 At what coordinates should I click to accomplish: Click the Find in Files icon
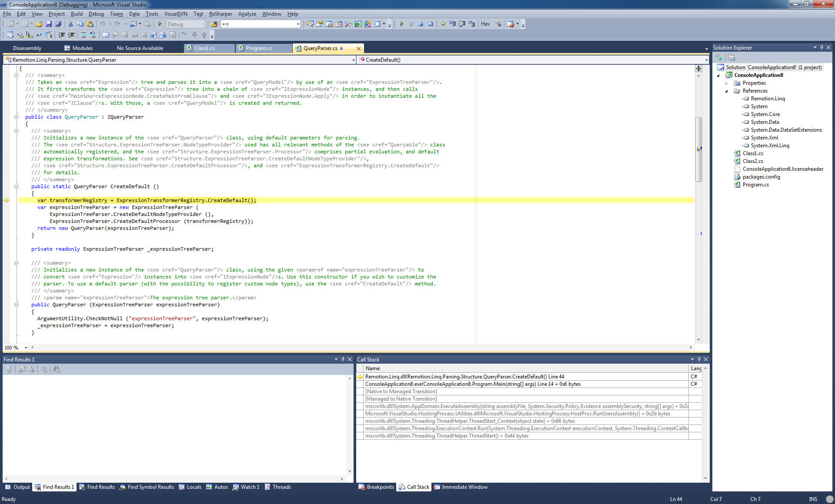pos(214,24)
